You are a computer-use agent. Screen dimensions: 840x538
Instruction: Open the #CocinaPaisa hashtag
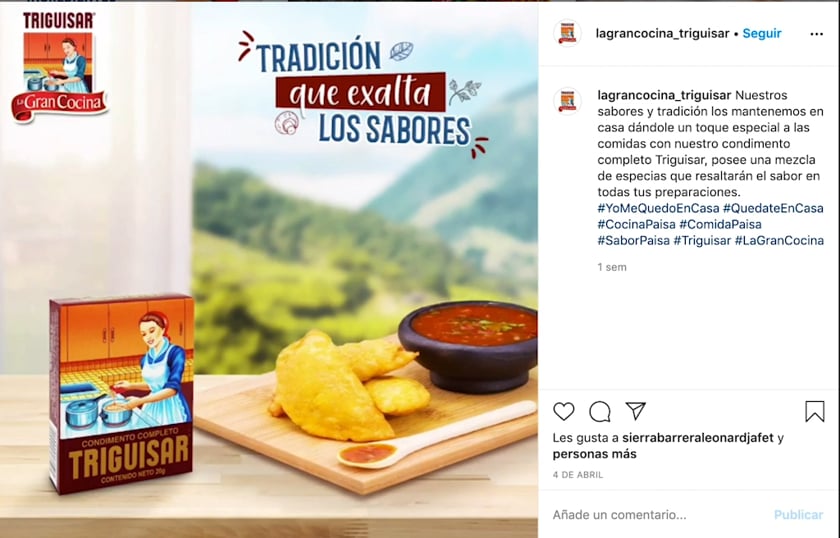[x=636, y=224]
